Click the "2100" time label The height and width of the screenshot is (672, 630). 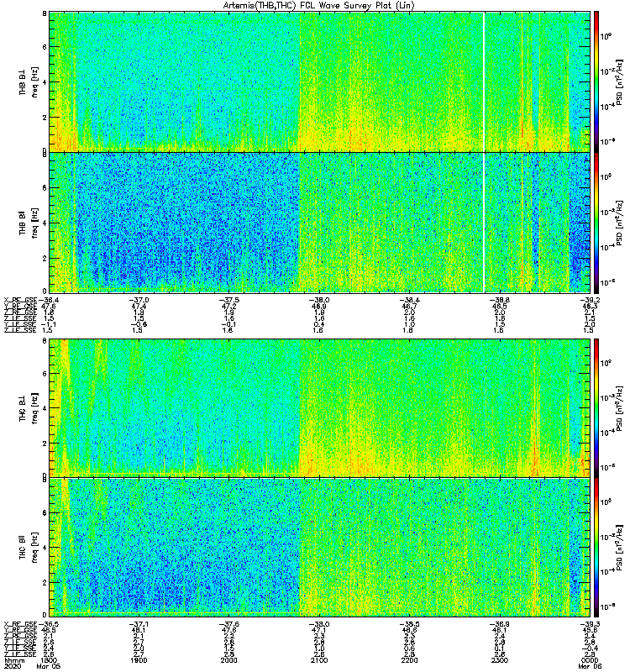pos(319,660)
